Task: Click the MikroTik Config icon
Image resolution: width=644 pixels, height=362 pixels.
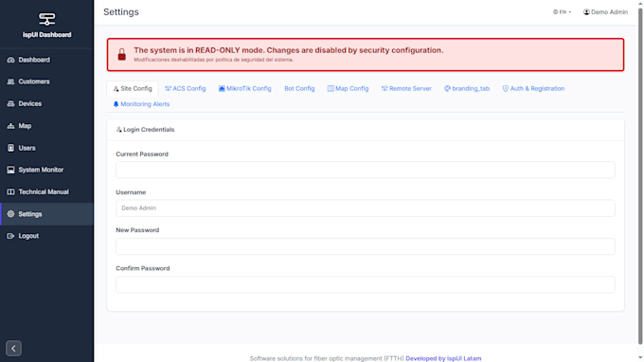Action: point(222,88)
